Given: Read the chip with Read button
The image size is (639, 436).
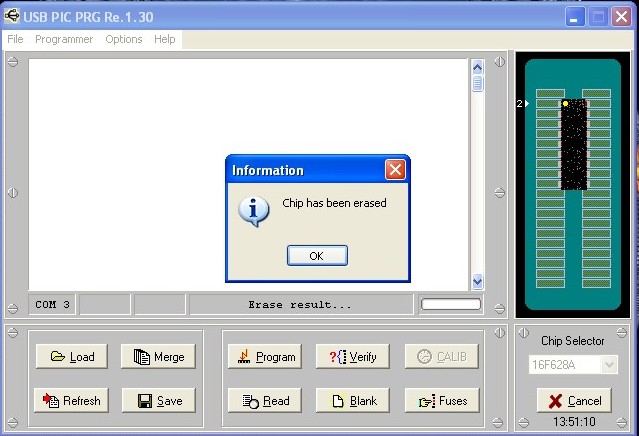Looking at the screenshot, I should click(264, 401).
